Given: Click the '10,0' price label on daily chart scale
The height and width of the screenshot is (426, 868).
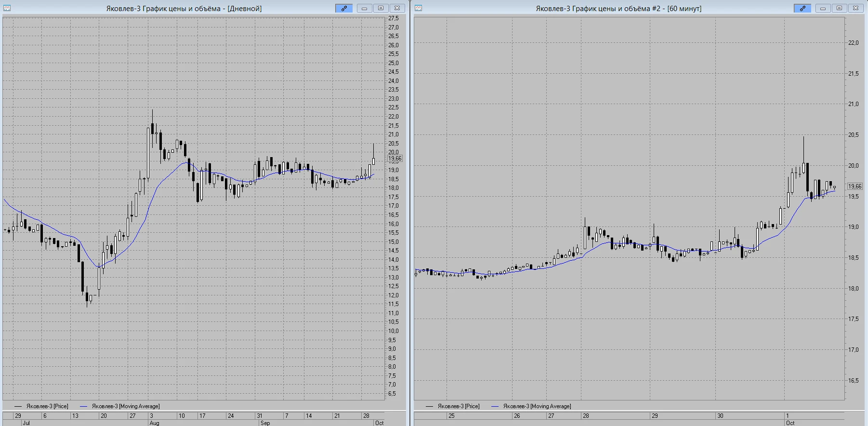Looking at the screenshot, I should pyautogui.click(x=394, y=331).
